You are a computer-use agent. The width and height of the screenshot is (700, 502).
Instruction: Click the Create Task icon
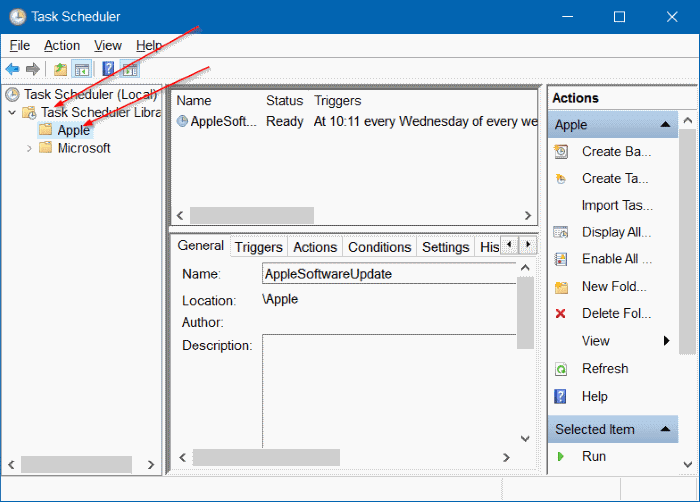pyautogui.click(x=561, y=179)
